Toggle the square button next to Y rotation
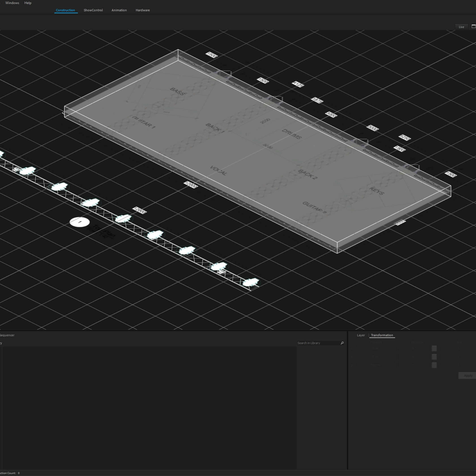Screen dimensions: 476x476 (x=434, y=357)
